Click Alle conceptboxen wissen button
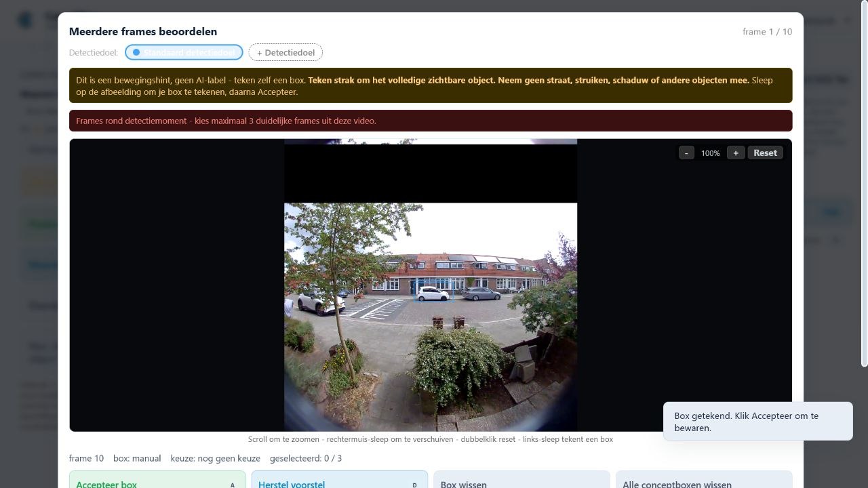The image size is (868, 488). click(x=704, y=480)
